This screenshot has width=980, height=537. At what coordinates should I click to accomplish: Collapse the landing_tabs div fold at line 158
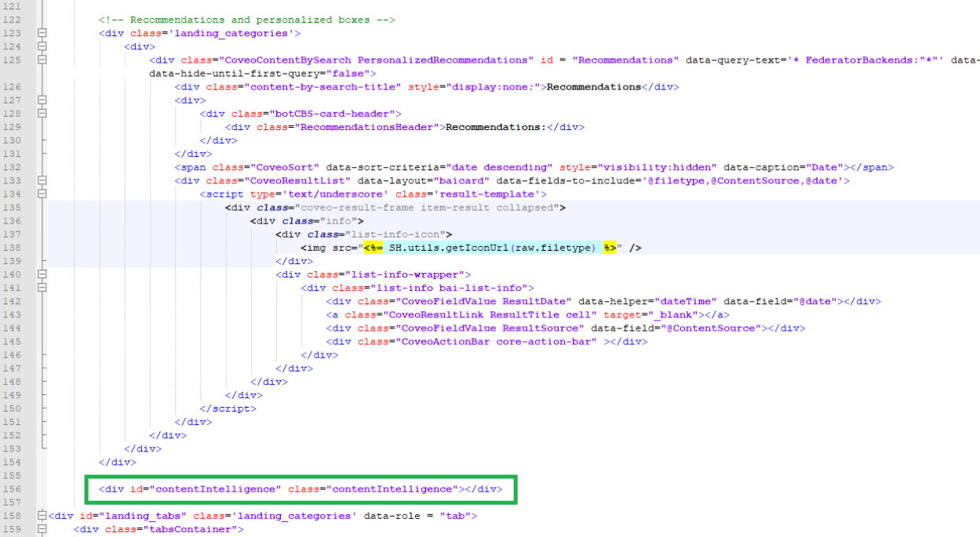pos(42,516)
